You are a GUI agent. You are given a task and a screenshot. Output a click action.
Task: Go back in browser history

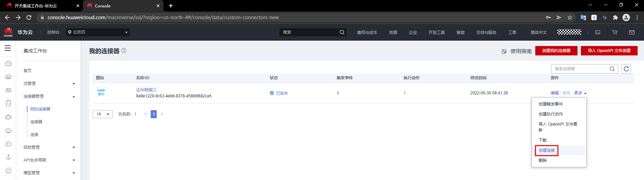coord(7,17)
